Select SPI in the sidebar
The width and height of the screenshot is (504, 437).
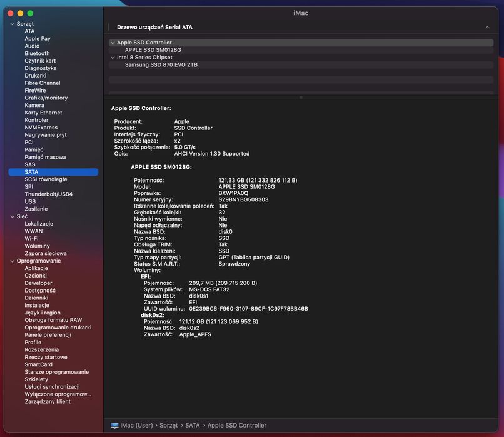coord(29,187)
